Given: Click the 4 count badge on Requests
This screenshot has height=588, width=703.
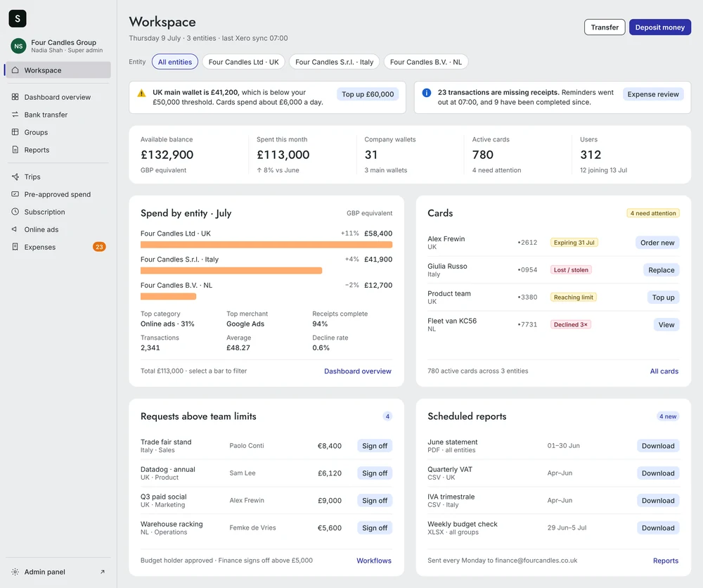Looking at the screenshot, I should click(x=387, y=416).
